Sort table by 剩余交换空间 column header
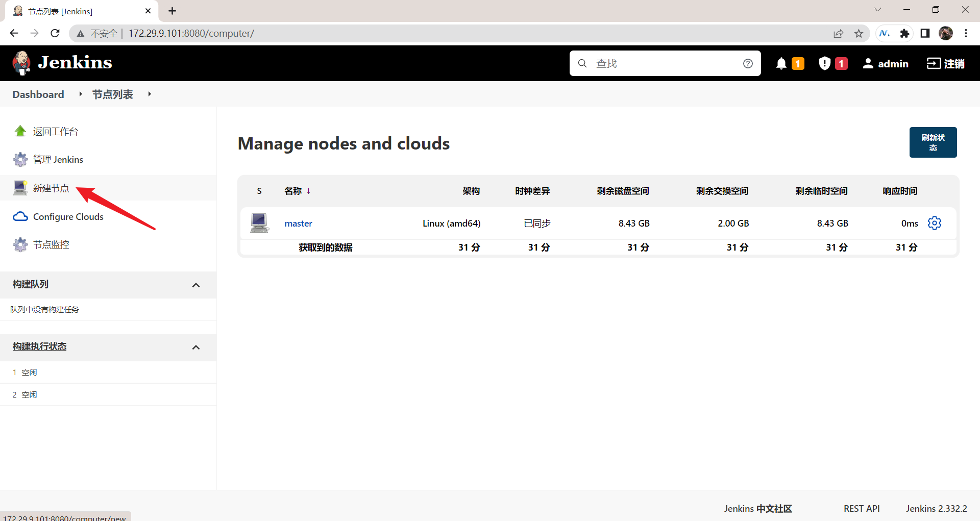 [x=722, y=191]
